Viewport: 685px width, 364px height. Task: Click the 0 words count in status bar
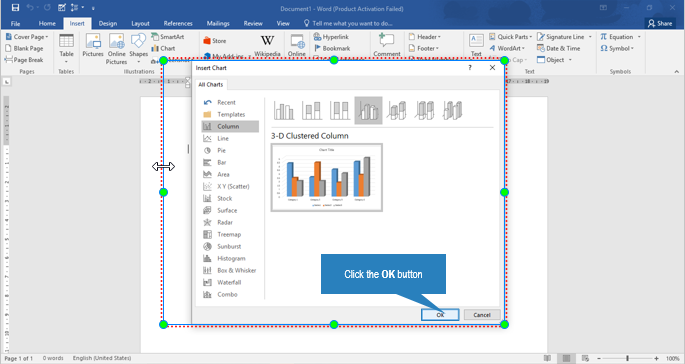[53, 358]
